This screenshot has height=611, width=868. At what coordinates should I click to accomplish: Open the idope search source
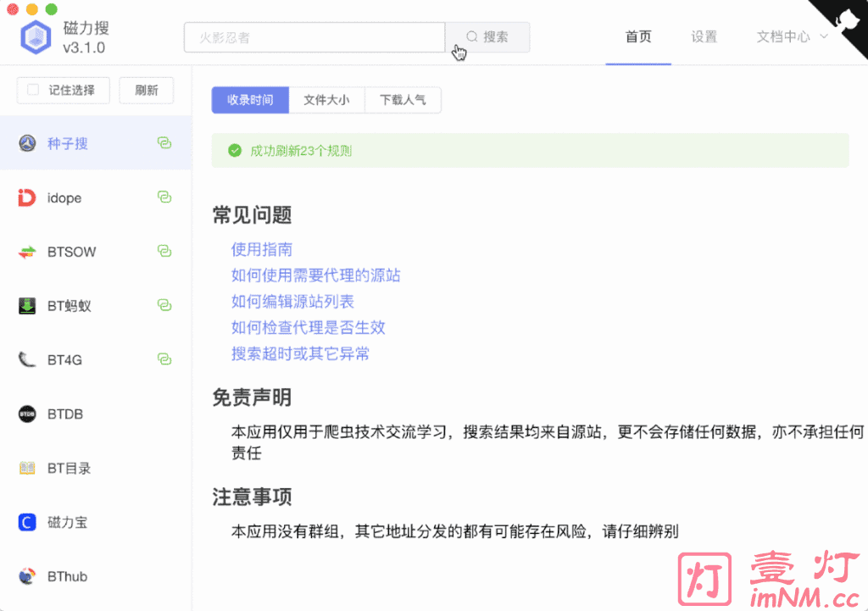[68, 197]
